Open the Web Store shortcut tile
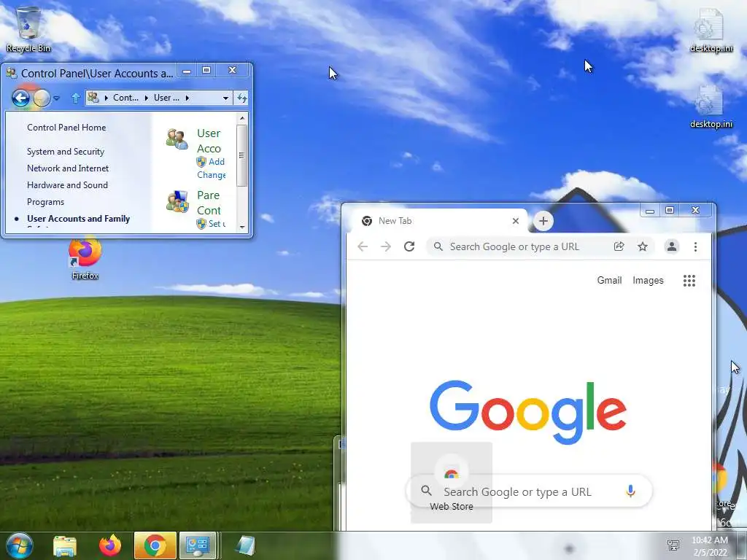747x560 pixels. click(451, 483)
